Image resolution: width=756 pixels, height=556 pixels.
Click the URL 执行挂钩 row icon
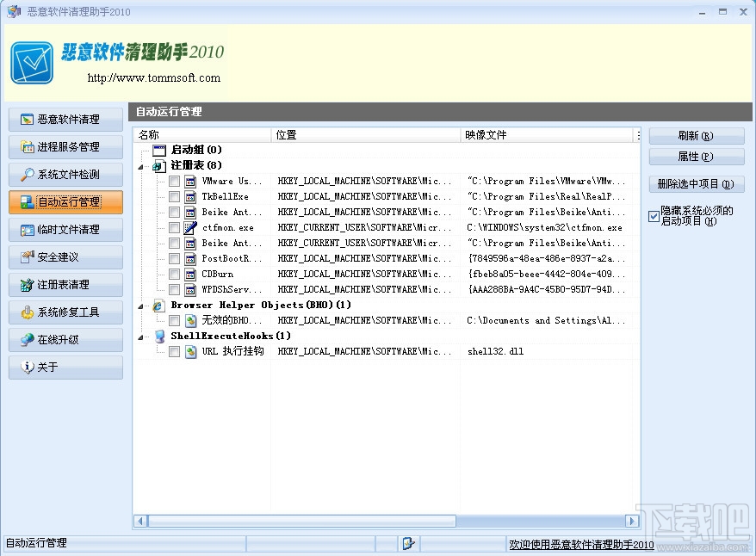(191, 352)
